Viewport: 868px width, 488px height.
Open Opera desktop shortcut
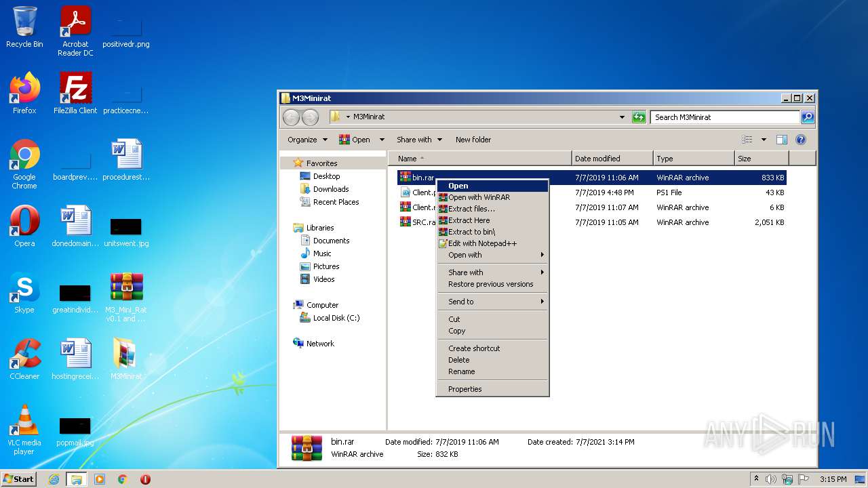click(24, 226)
